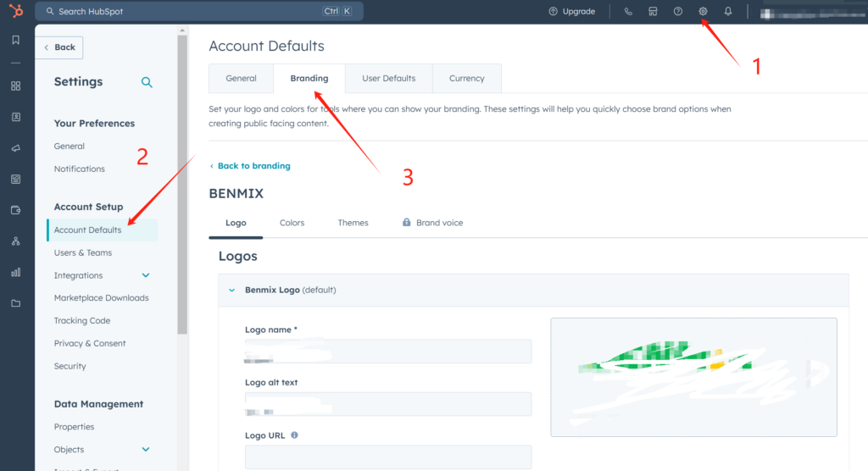Select the Colors tab
Screen dimensions: 868x471
(292, 223)
